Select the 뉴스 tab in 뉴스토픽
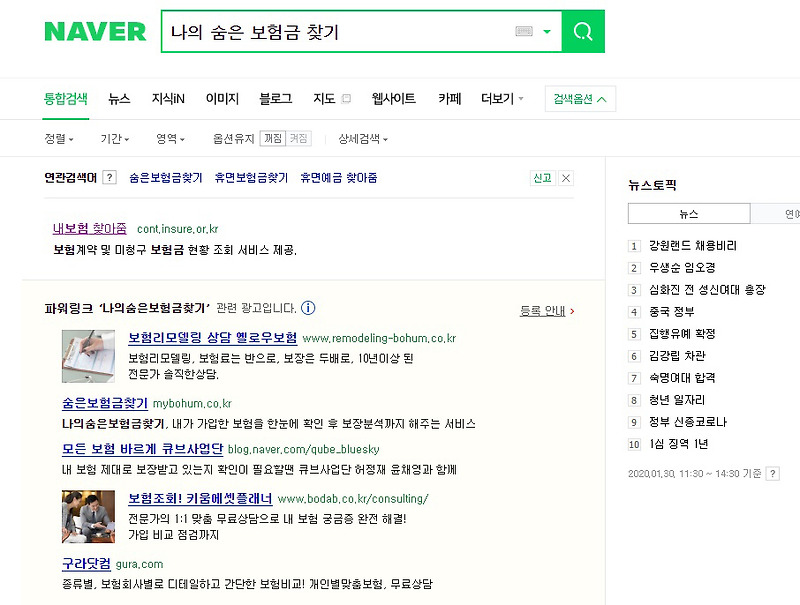The width and height of the screenshot is (800, 605). click(x=689, y=214)
